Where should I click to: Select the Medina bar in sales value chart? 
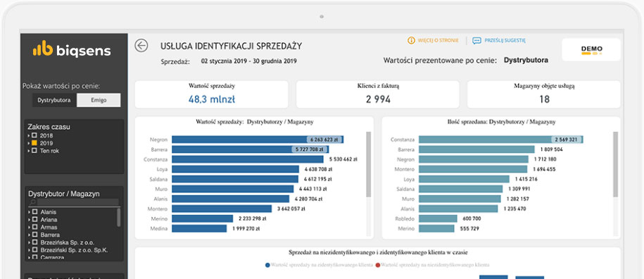coord(199,228)
